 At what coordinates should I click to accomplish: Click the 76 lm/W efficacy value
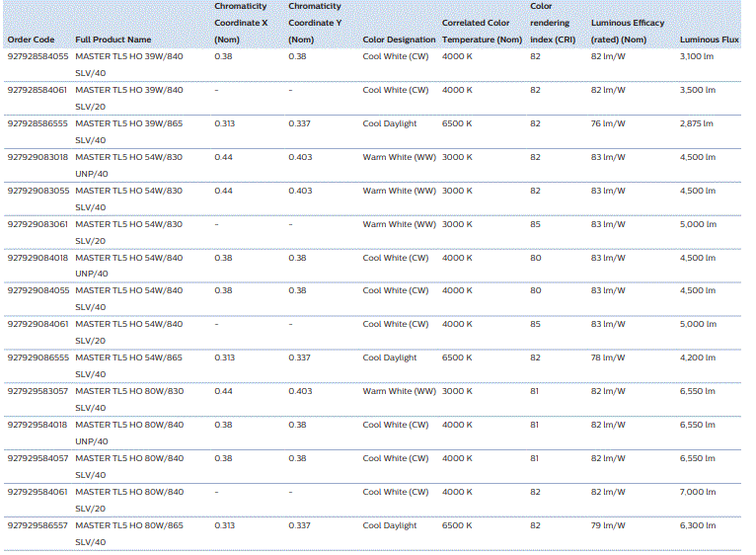[x=608, y=123]
